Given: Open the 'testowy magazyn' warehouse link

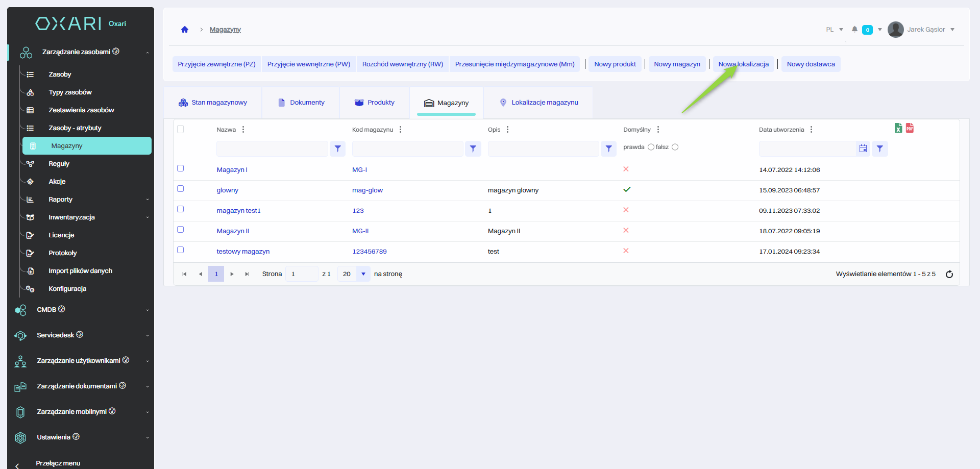Looking at the screenshot, I should 243,252.
